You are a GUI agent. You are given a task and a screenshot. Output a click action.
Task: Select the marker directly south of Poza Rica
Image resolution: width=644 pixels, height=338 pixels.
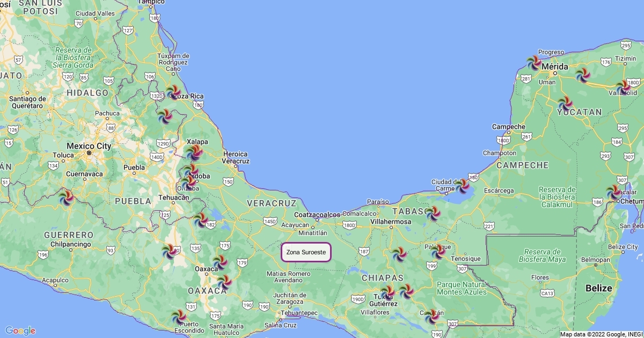click(x=165, y=116)
